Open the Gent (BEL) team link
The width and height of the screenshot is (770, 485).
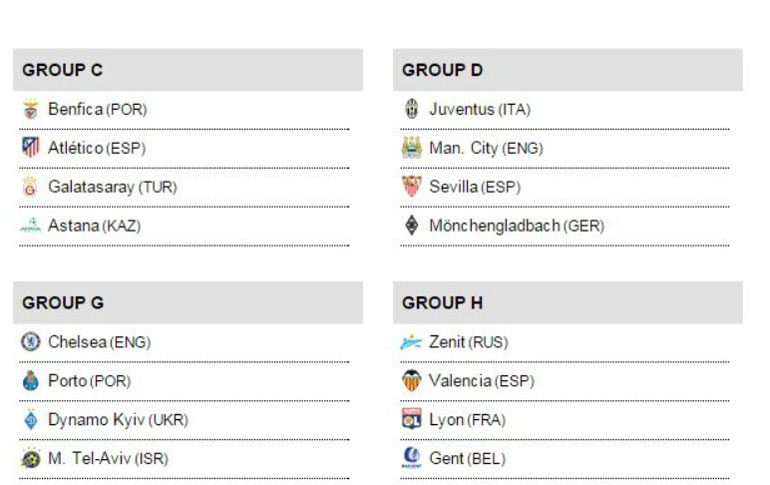click(467, 459)
